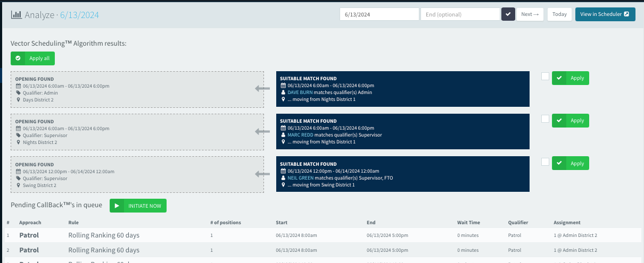The height and width of the screenshot is (263, 644).
Task: Focus the End (optional) date field
Action: coord(460,14)
